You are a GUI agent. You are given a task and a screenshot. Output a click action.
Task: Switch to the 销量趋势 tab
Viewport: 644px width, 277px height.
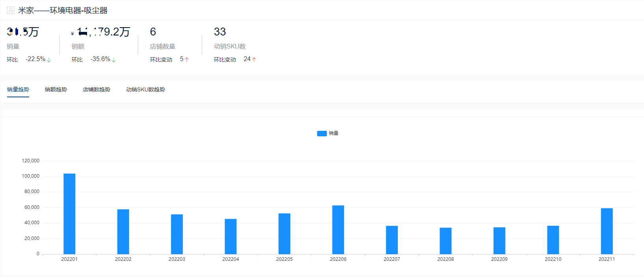point(18,89)
